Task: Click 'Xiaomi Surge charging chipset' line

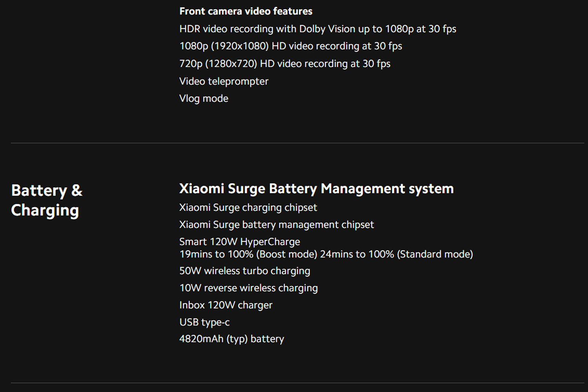Action: (x=248, y=208)
